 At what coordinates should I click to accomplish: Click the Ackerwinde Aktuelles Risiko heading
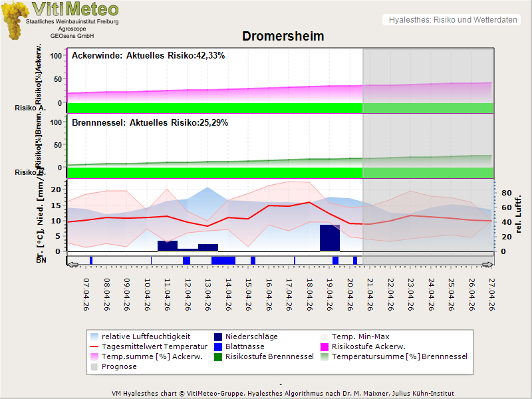pos(148,56)
